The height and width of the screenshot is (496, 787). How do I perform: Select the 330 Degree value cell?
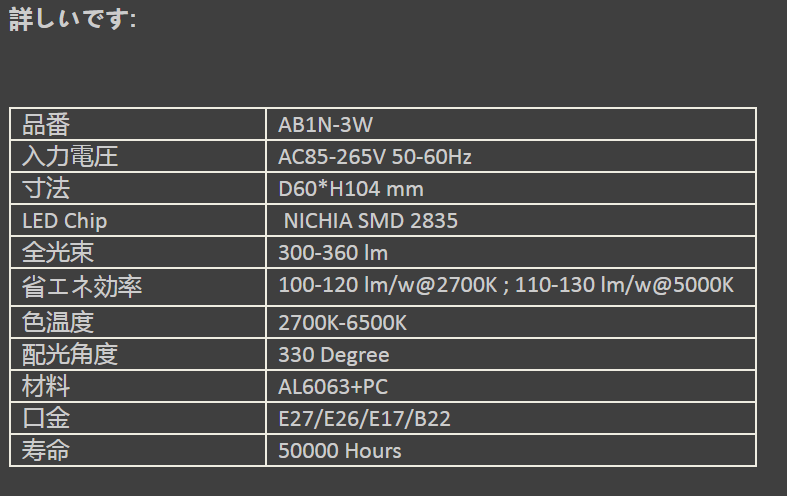(x=334, y=355)
